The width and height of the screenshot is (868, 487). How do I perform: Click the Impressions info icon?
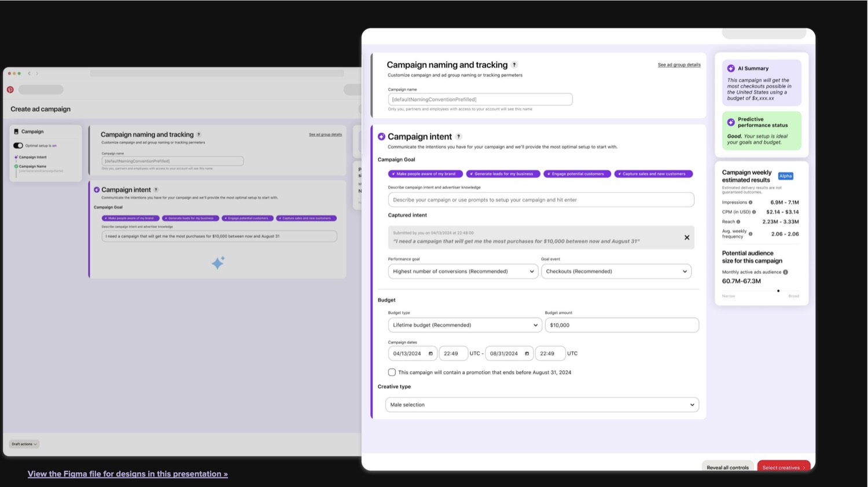tap(751, 203)
